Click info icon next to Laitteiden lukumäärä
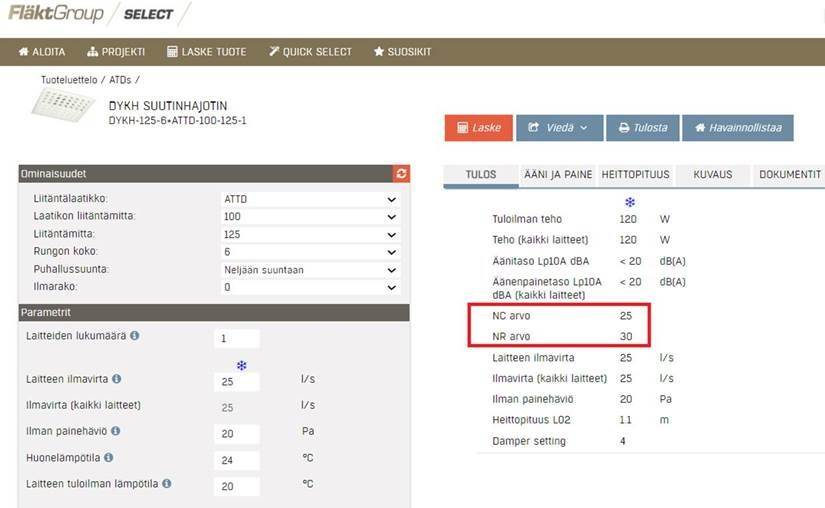 (134, 336)
